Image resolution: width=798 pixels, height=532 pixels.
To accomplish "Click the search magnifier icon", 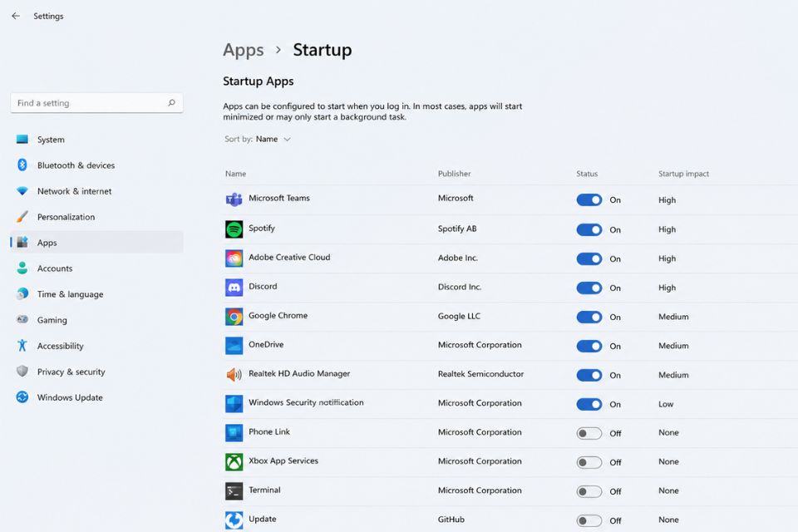I will coord(171,103).
